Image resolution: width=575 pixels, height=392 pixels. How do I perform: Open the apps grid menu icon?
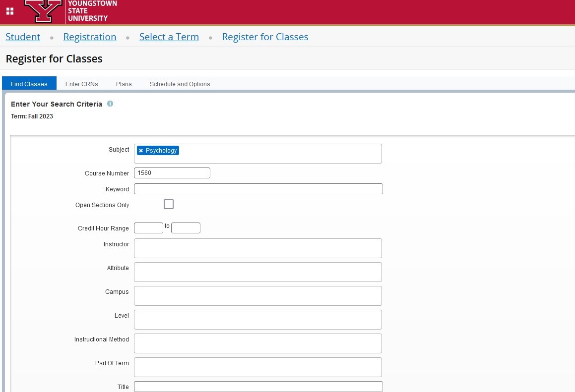(x=10, y=11)
